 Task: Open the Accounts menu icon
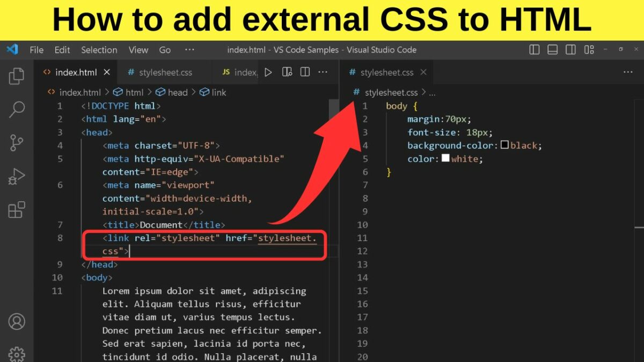point(17,321)
